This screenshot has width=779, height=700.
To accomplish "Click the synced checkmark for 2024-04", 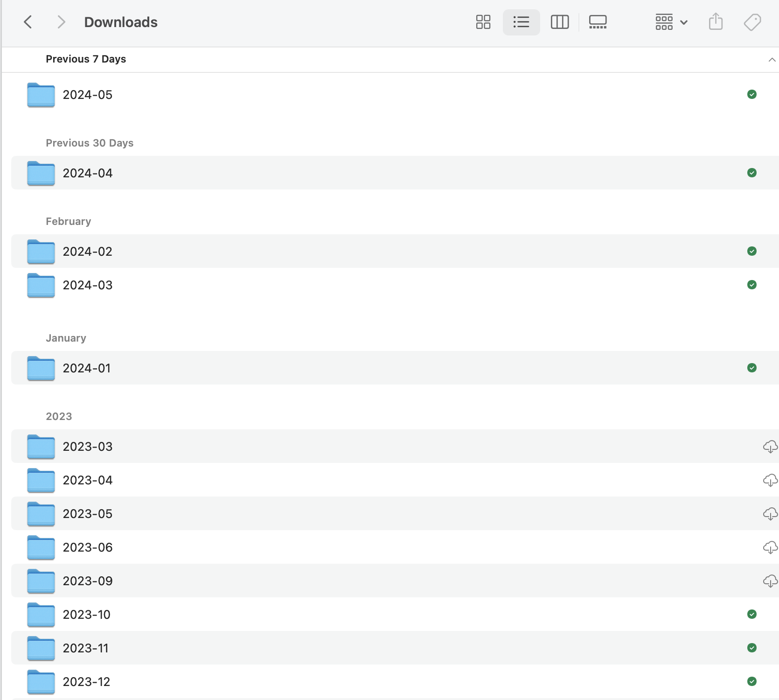I will (751, 173).
